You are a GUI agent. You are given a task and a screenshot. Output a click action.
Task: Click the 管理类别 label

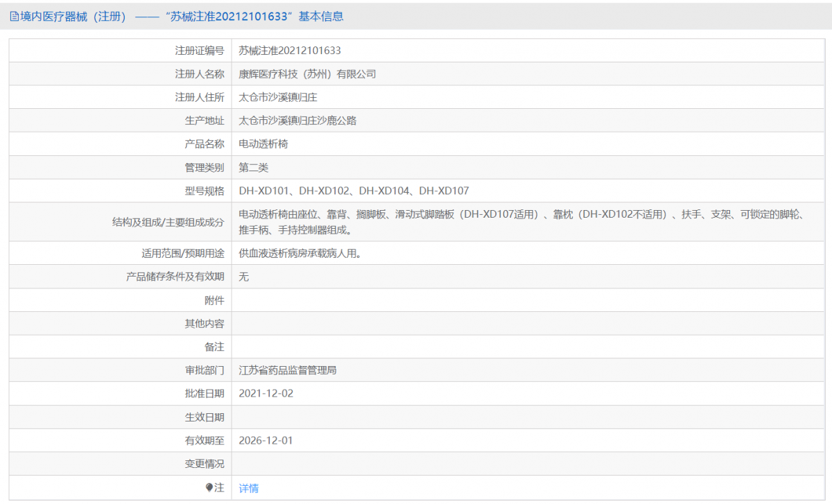tap(205, 167)
